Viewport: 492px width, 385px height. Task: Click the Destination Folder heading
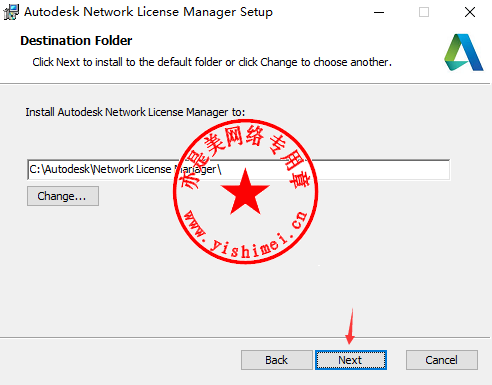(x=76, y=41)
